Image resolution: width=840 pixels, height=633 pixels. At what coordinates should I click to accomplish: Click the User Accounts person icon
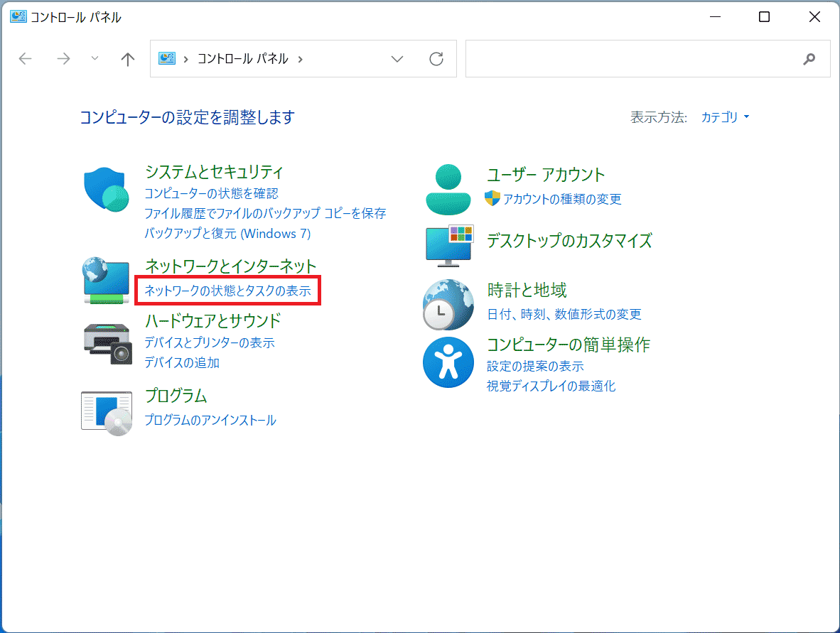coord(448,189)
